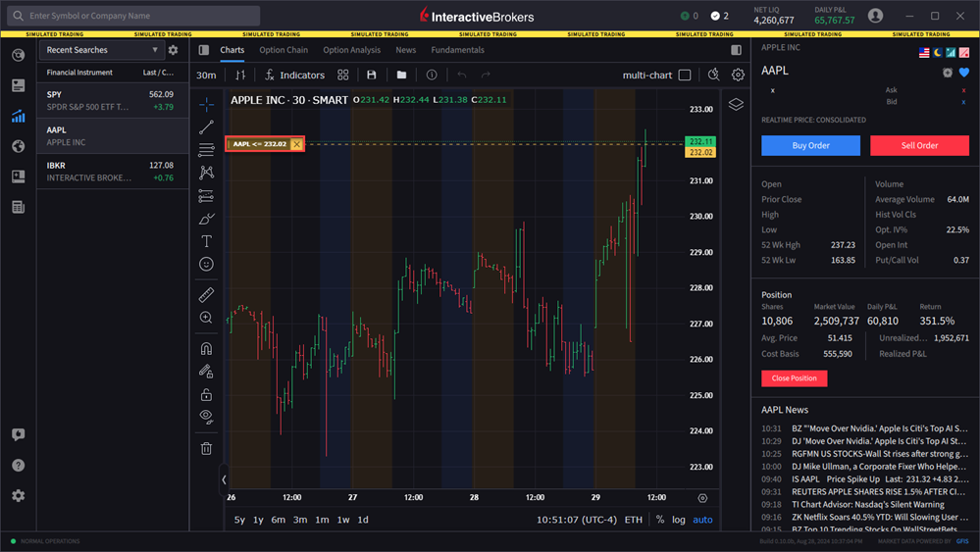Switch to the Option Chain tab

[284, 50]
